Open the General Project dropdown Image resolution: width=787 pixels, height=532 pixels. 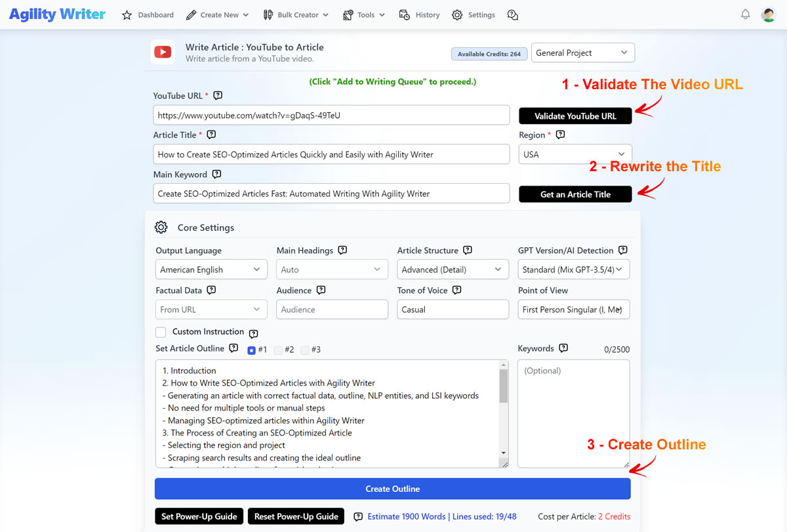point(583,52)
